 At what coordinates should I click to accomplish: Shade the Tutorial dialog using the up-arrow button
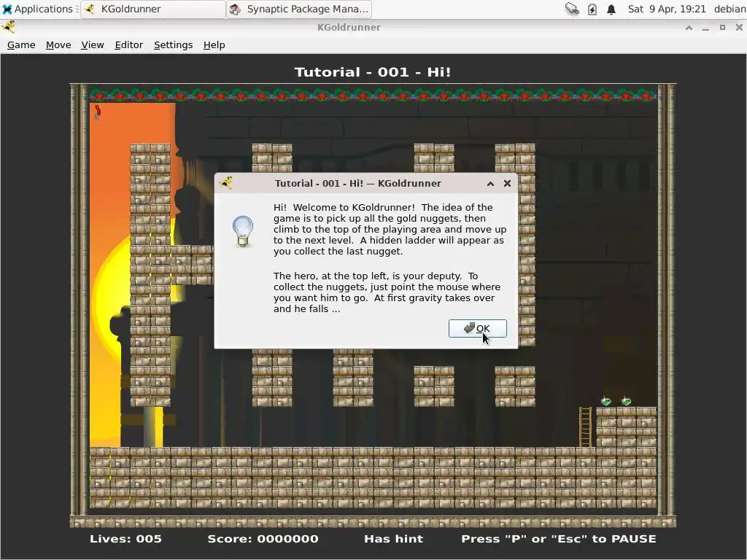[490, 183]
